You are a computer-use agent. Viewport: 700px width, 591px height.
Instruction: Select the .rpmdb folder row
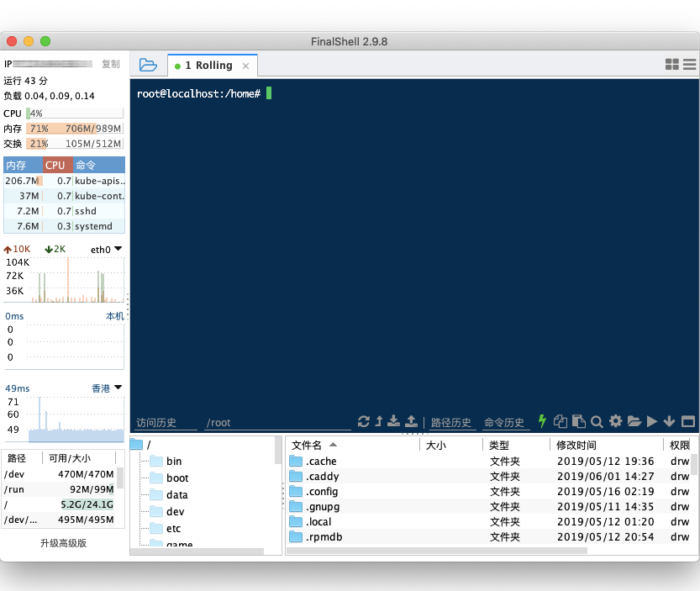pyautogui.click(x=489, y=537)
